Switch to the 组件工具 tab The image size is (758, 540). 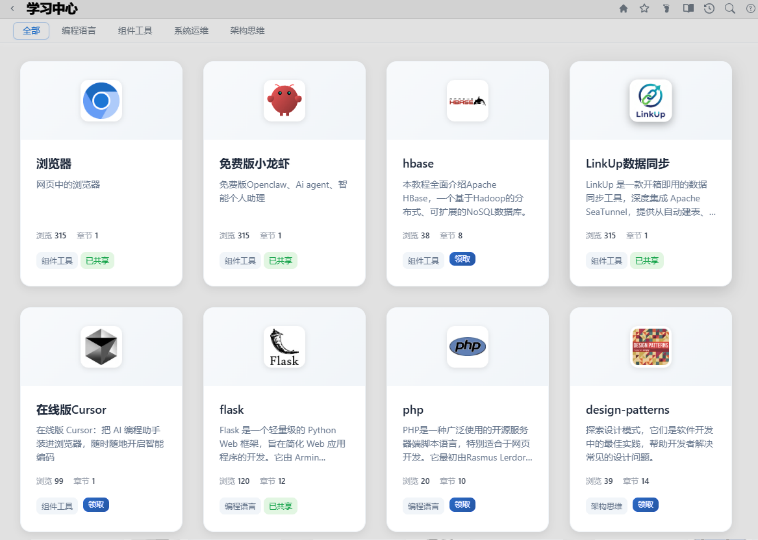[135, 31]
